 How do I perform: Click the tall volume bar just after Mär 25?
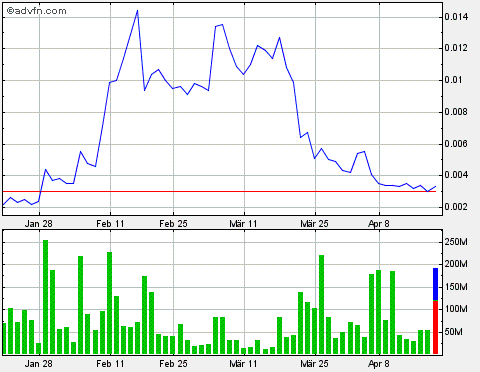click(322, 304)
